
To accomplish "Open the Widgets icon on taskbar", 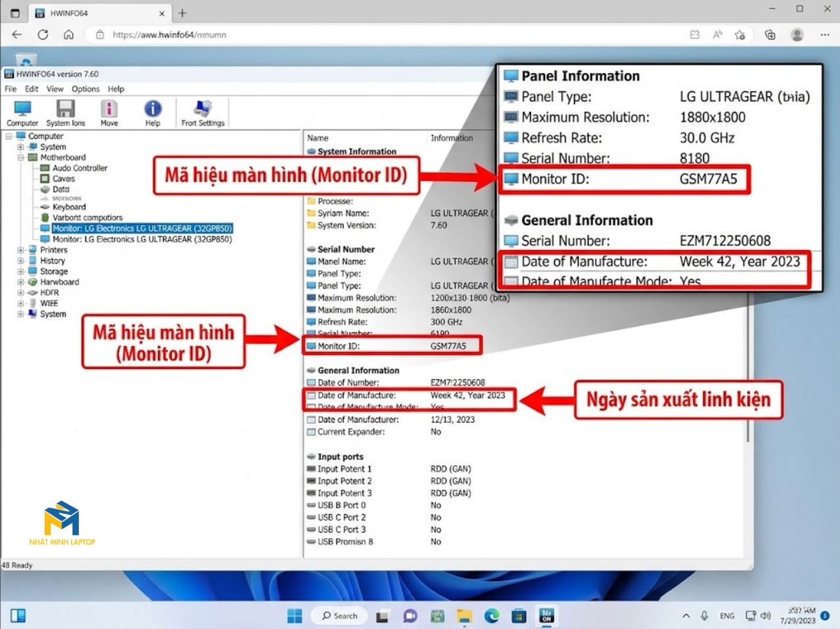I will [x=18, y=616].
